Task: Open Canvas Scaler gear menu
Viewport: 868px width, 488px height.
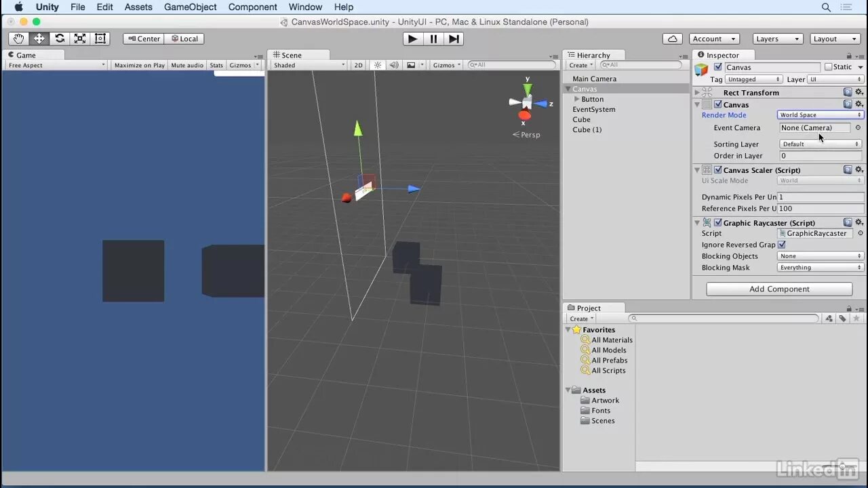Action: 859,170
